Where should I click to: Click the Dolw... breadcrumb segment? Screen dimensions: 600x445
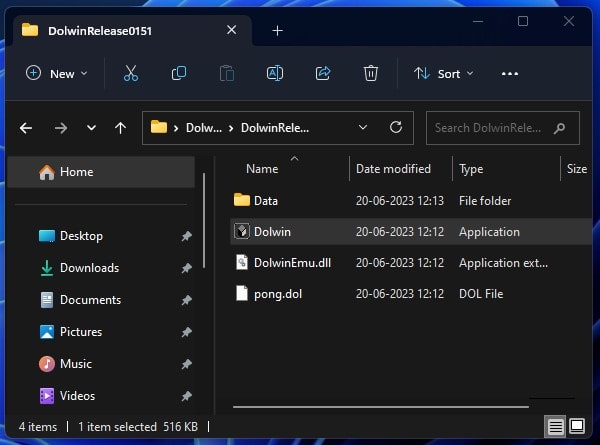click(204, 128)
